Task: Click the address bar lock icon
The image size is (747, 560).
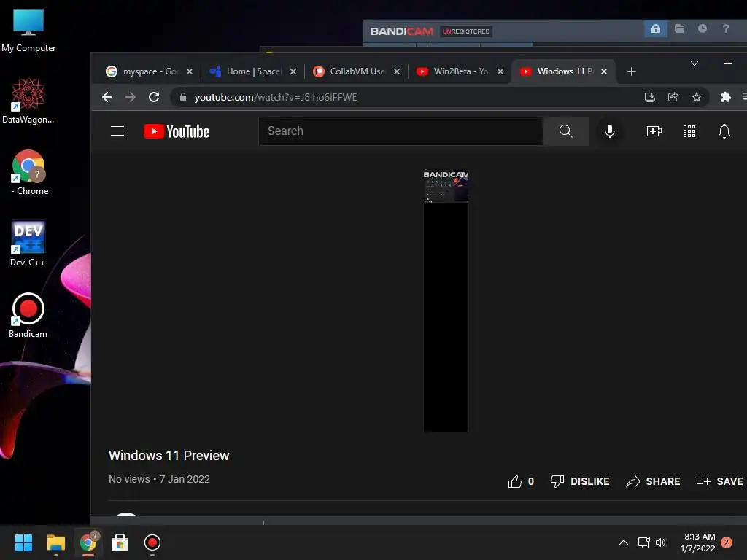Action: tap(183, 97)
